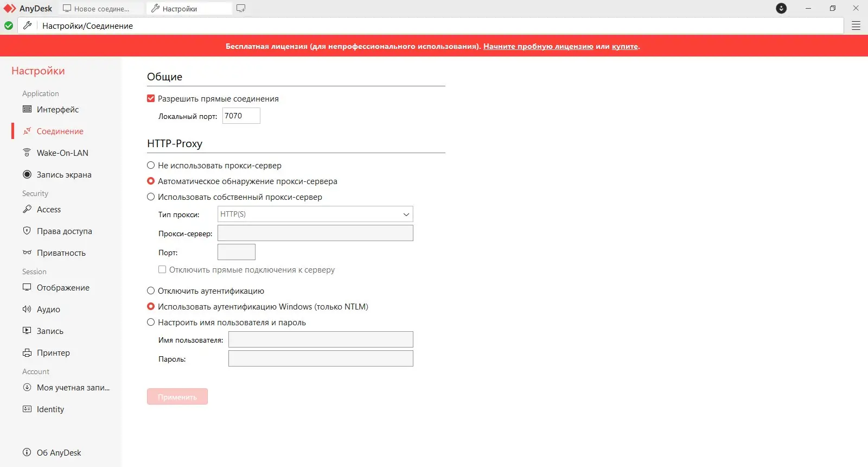Click the Приватность glasses icon
868x467 pixels.
point(27,253)
